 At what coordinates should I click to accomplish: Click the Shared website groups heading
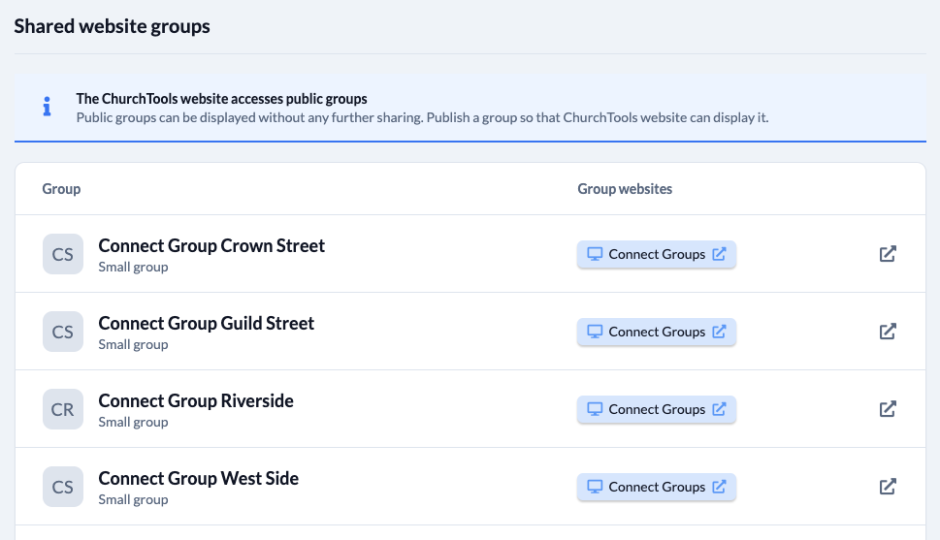[x=112, y=26]
